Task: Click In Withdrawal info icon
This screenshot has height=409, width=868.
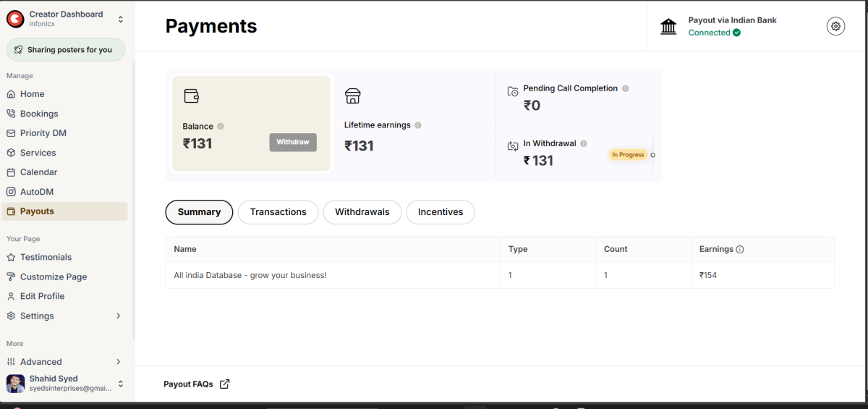Action: 584,143
